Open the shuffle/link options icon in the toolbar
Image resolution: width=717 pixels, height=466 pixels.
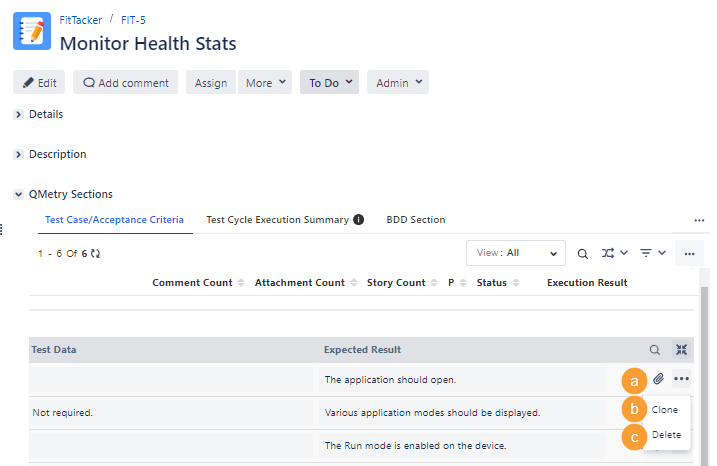(614, 254)
